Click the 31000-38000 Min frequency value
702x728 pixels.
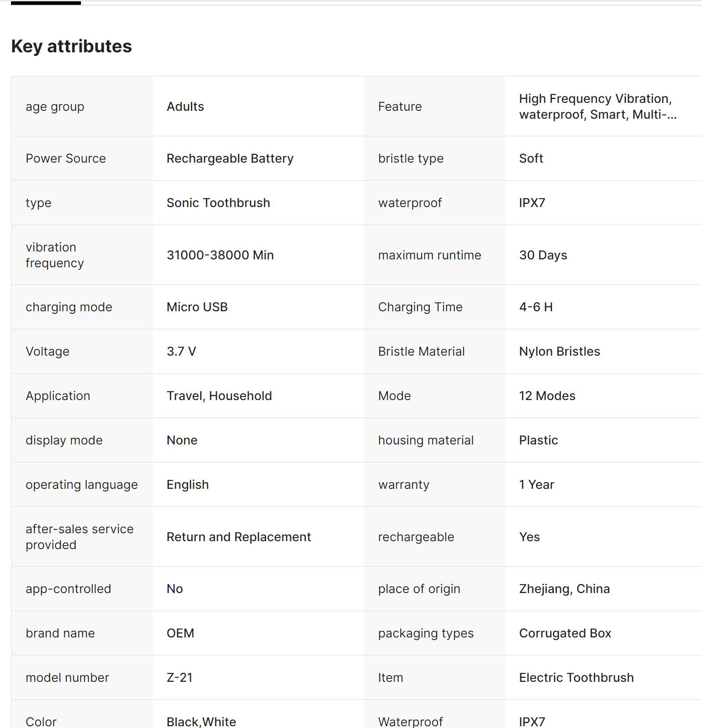pos(220,255)
